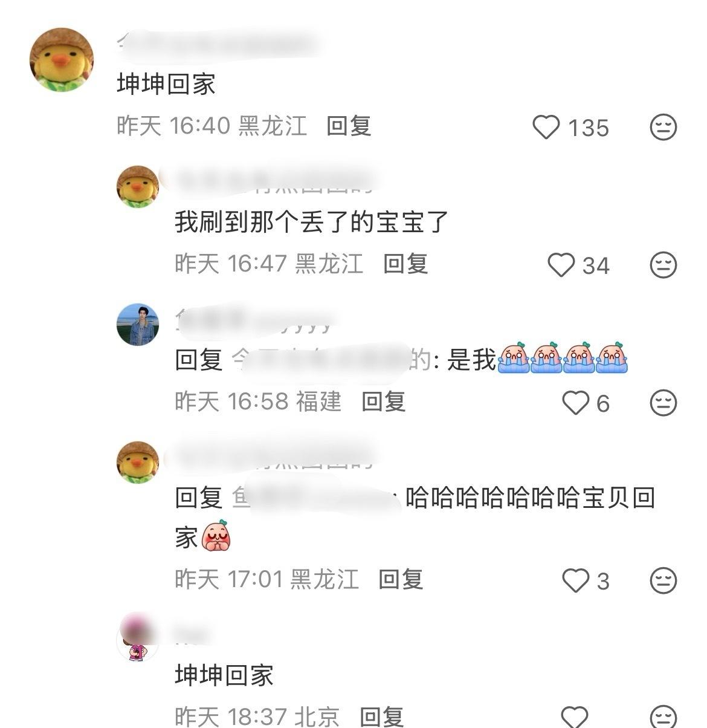707x728 pixels.
Task: Reply to the 18:37 北京 comment
Action: coord(382,717)
